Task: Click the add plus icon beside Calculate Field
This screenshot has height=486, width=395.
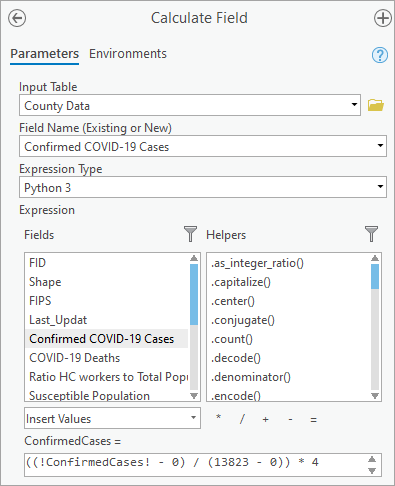Action: [382, 18]
